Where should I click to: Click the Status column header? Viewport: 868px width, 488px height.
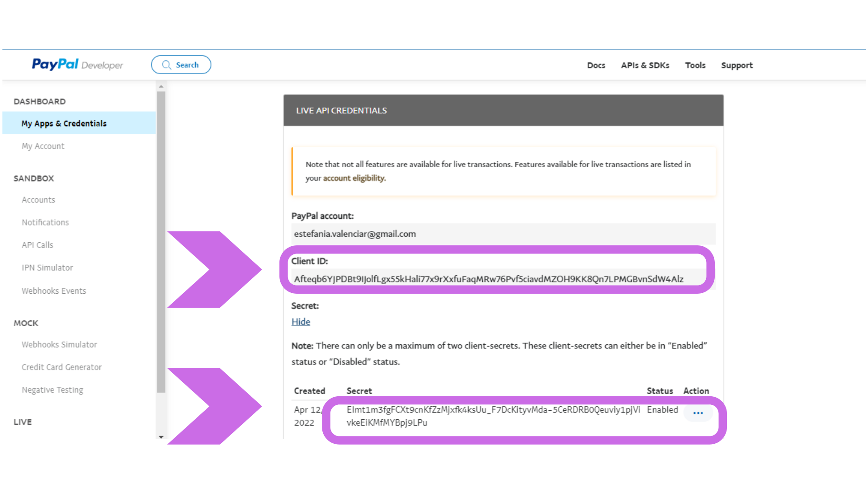660,391
